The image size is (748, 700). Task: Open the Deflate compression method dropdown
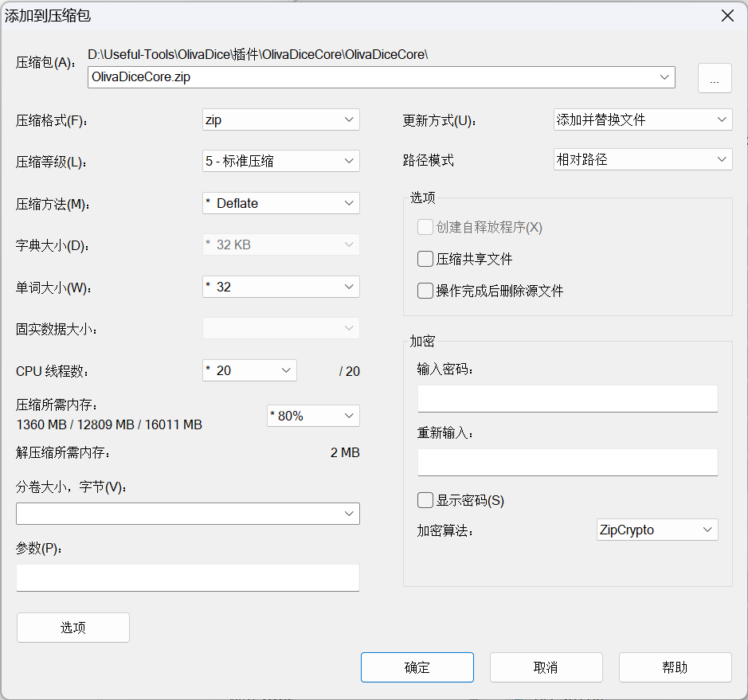click(x=280, y=203)
